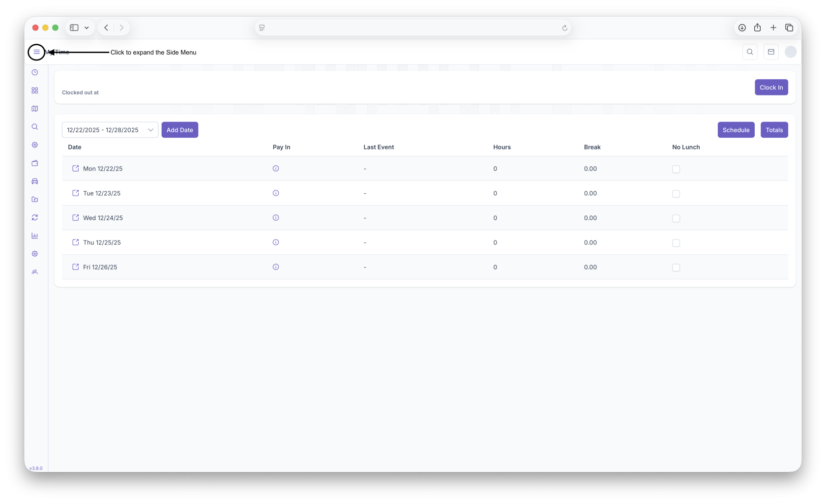The width and height of the screenshot is (826, 504).
Task: Check No Lunch for Mon 12/22/25
Action: 676,169
